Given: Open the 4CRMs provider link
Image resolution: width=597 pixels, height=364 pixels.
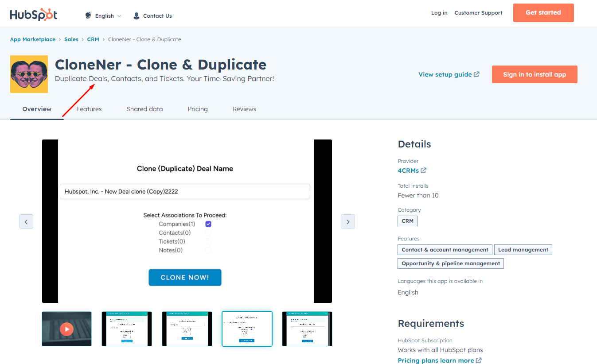Looking at the screenshot, I should click(x=408, y=170).
